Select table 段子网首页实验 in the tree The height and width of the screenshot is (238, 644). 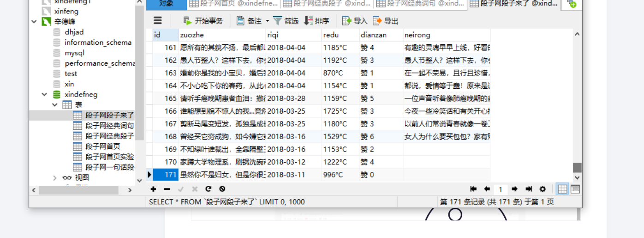tap(109, 157)
